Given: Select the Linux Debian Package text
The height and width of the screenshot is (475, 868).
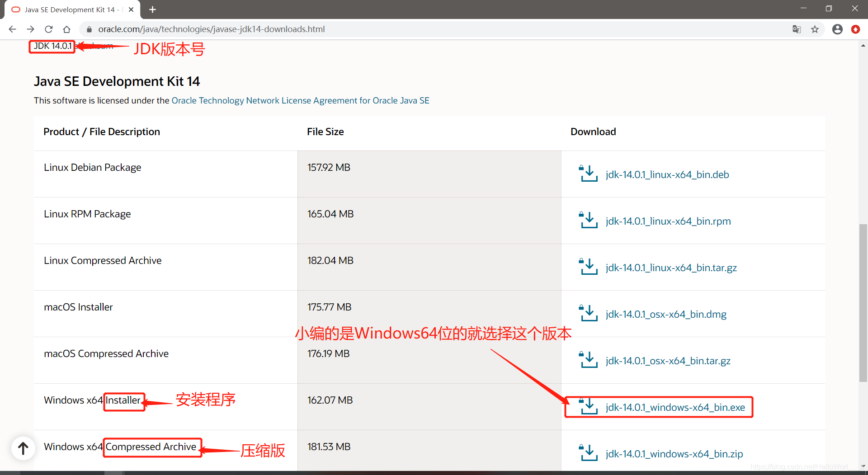Looking at the screenshot, I should click(x=92, y=167).
